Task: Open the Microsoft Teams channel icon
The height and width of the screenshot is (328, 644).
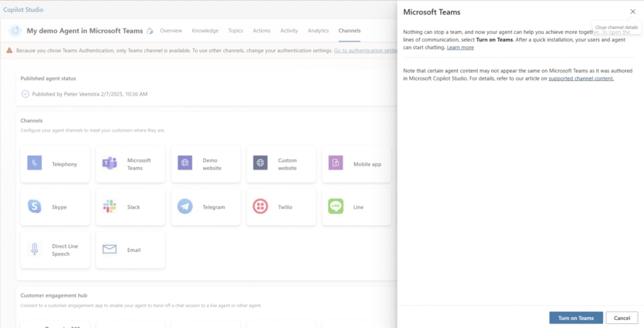Action: click(109, 163)
